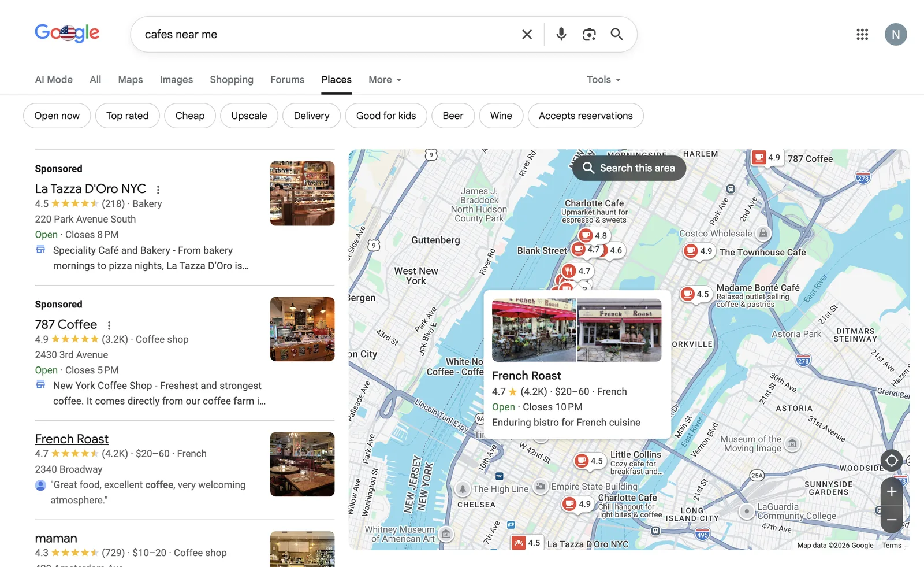Open options menu for 787 Coffee
Screen dimensions: 924x567
[x=109, y=325]
